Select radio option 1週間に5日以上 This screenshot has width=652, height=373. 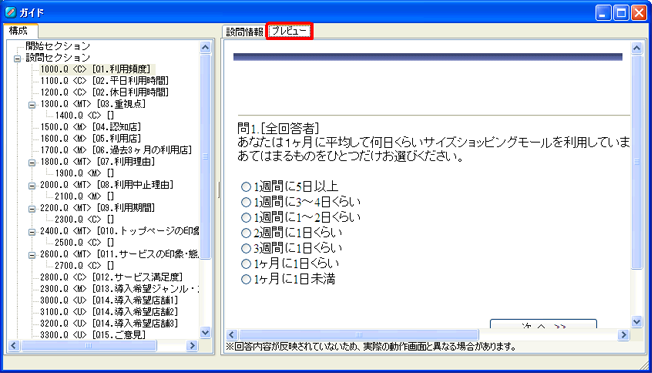(x=246, y=187)
